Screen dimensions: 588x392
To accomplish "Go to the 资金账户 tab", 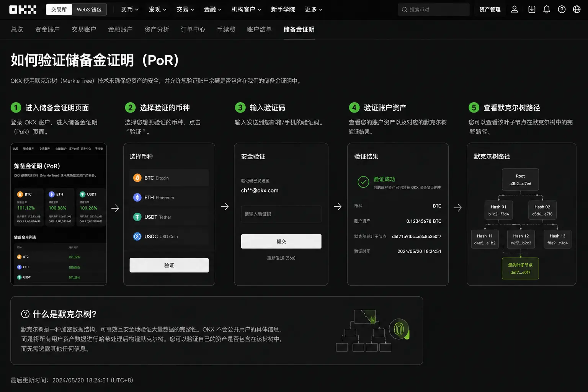I will pyautogui.click(x=47, y=29).
